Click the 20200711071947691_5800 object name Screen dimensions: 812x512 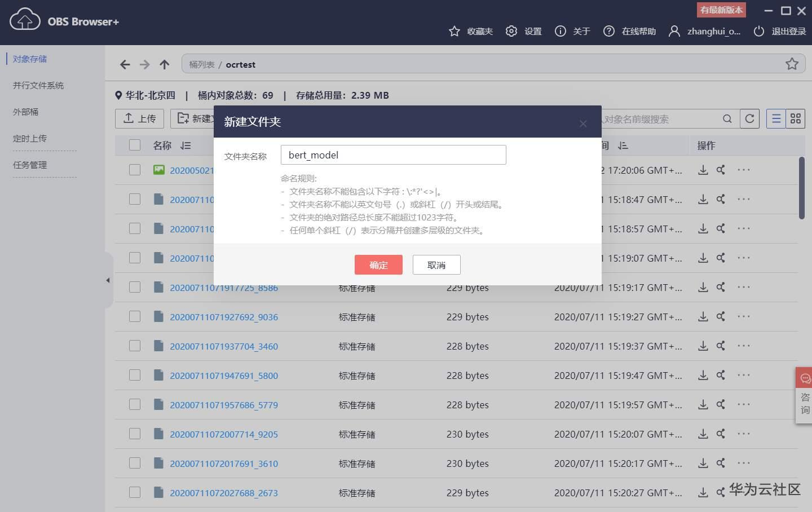pyautogui.click(x=224, y=376)
